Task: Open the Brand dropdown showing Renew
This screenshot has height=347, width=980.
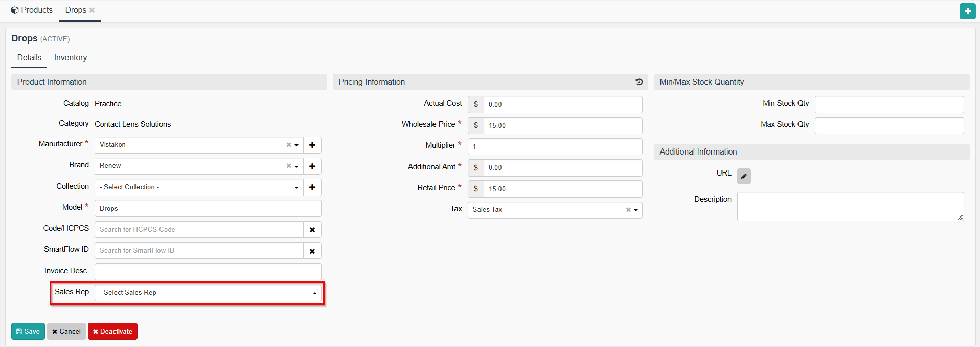Action: tap(297, 166)
